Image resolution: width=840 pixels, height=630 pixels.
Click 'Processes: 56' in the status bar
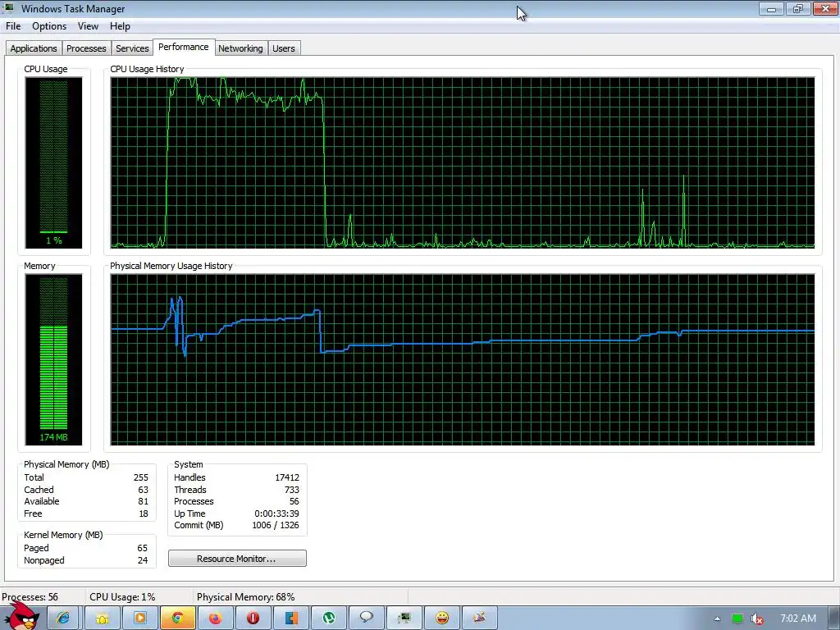click(30, 597)
